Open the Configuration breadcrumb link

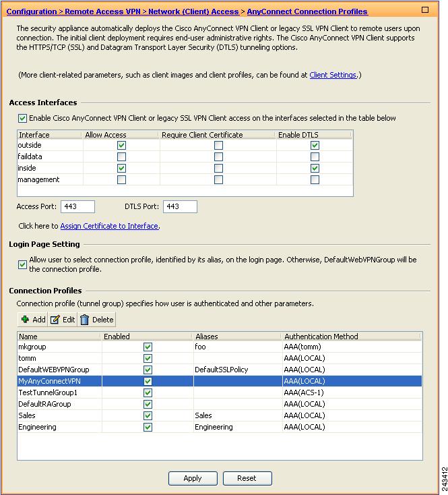(x=31, y=11)
